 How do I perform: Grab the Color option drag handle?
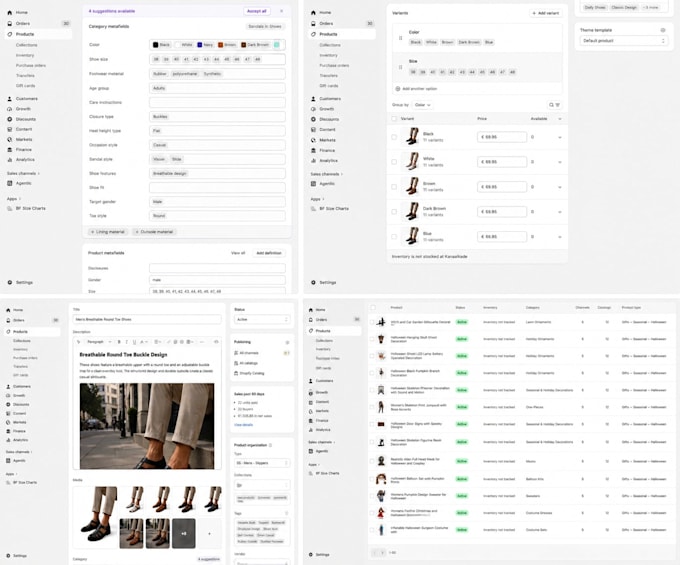point(400,38)
